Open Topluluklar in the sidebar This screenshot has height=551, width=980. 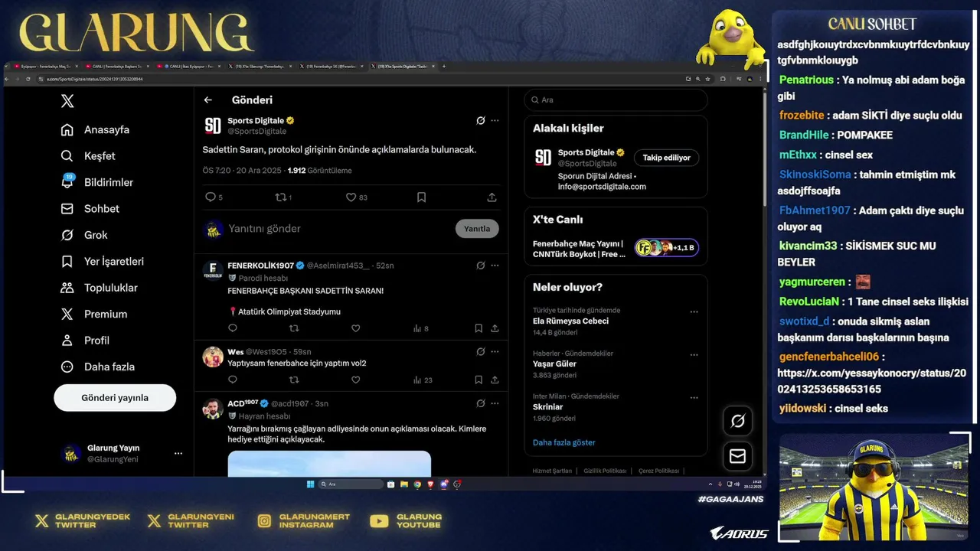(x=99, y=288)
